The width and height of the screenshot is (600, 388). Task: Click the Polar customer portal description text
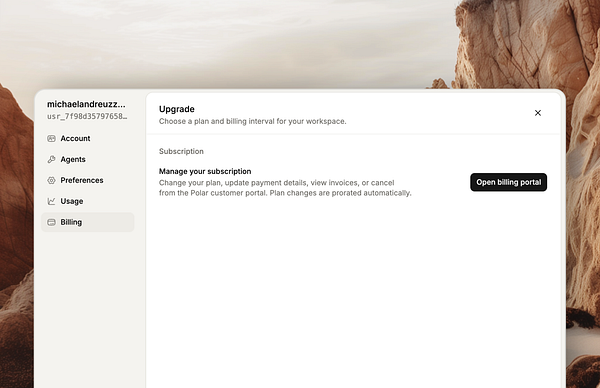pyautogui.click(x=285, y=188)
